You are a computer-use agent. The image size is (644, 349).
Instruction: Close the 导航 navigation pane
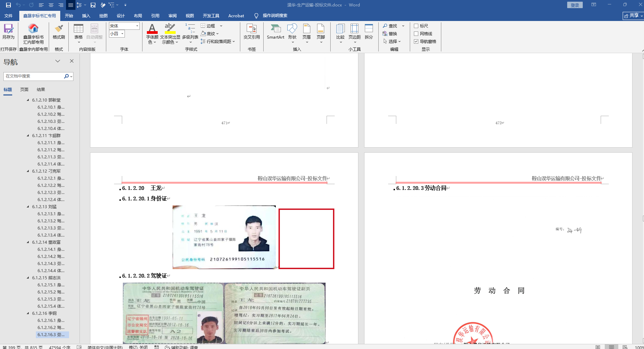point(72,61)
